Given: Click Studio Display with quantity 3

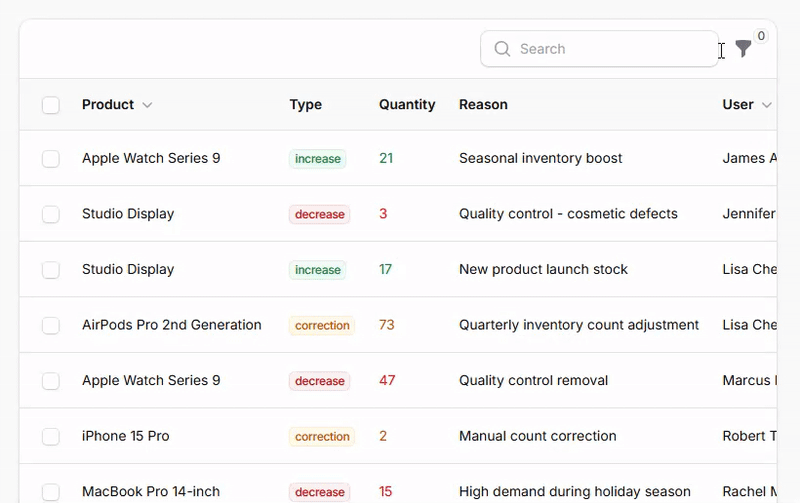Looking at the screenshot, I should click(x=128, y=214).
